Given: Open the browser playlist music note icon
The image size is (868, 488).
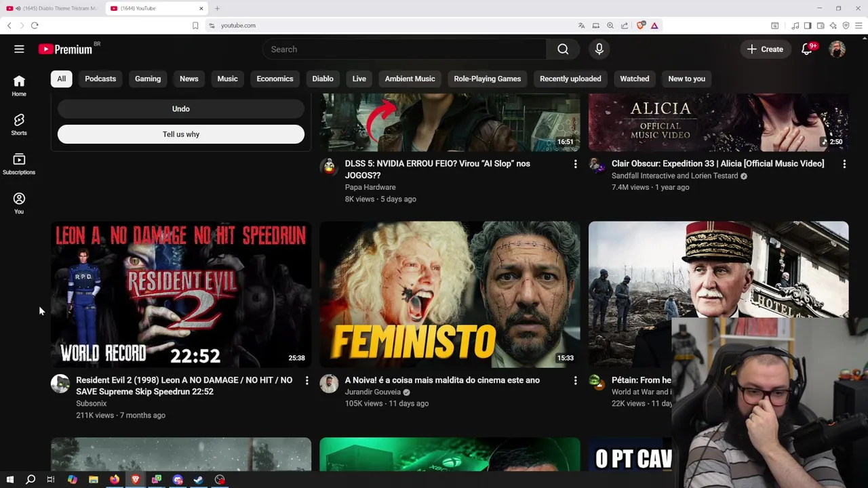Looking at the screenshot, I should coord(795,25).
